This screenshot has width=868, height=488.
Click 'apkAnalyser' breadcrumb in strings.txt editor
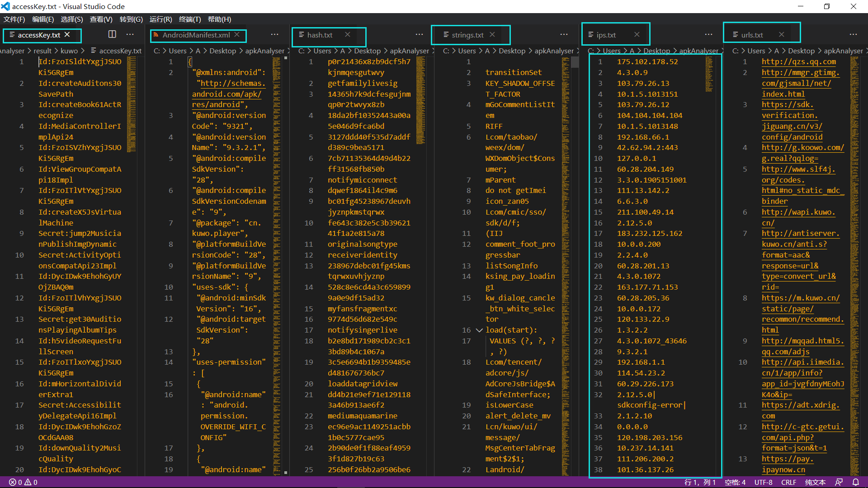pos(554,51)
